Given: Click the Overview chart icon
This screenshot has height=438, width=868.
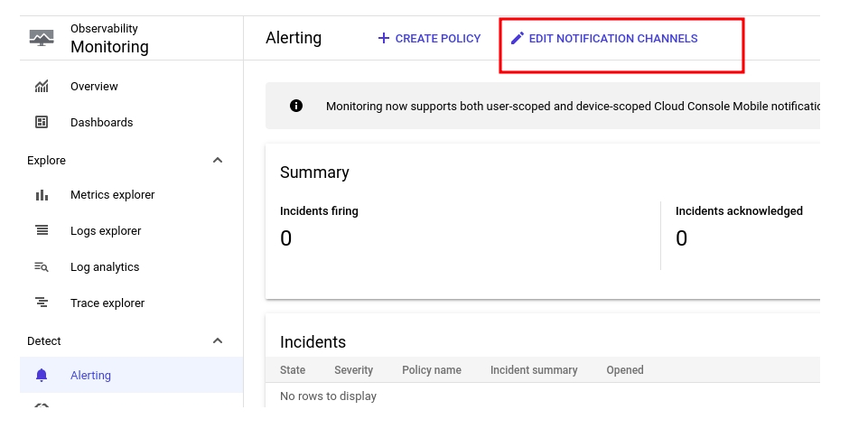Looking at the screenshot, I should [x=42, y=87].
